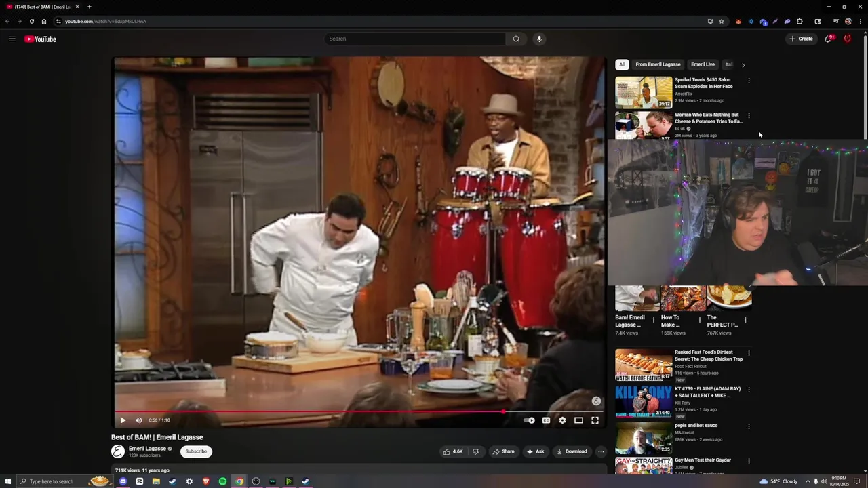Screen dimensions: 868x488
Task: Select the Emeril Live filter chip
Action: pos(703,64)
